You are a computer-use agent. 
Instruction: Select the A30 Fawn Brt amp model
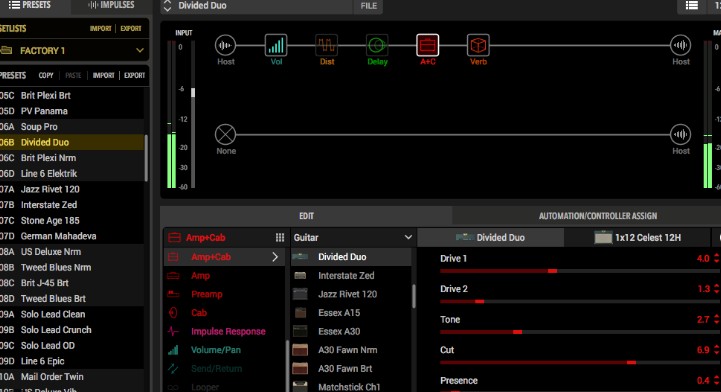click(351, 369)
